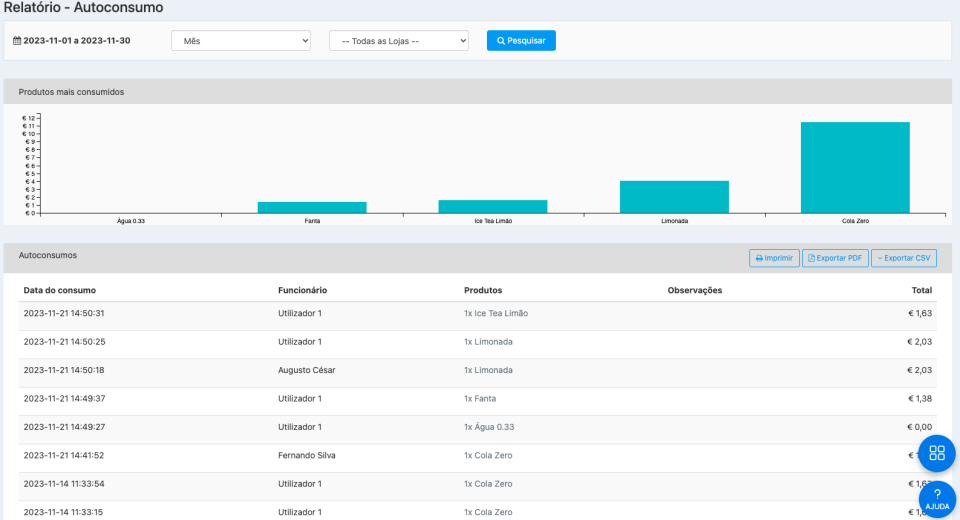Click the Ice Tea Limão chart bar
This screenshot has width=960, height=520.
click(493, 206)
